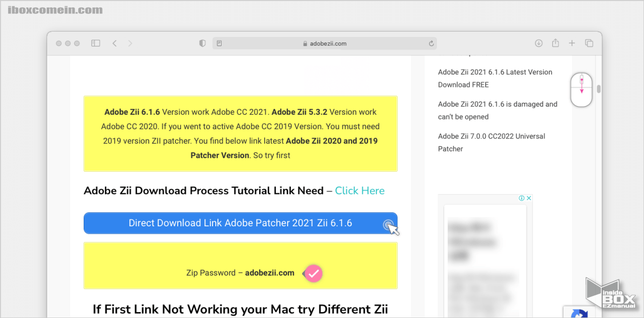
Task: Show the tab overview icon
Action: click(x=589, y=43)
